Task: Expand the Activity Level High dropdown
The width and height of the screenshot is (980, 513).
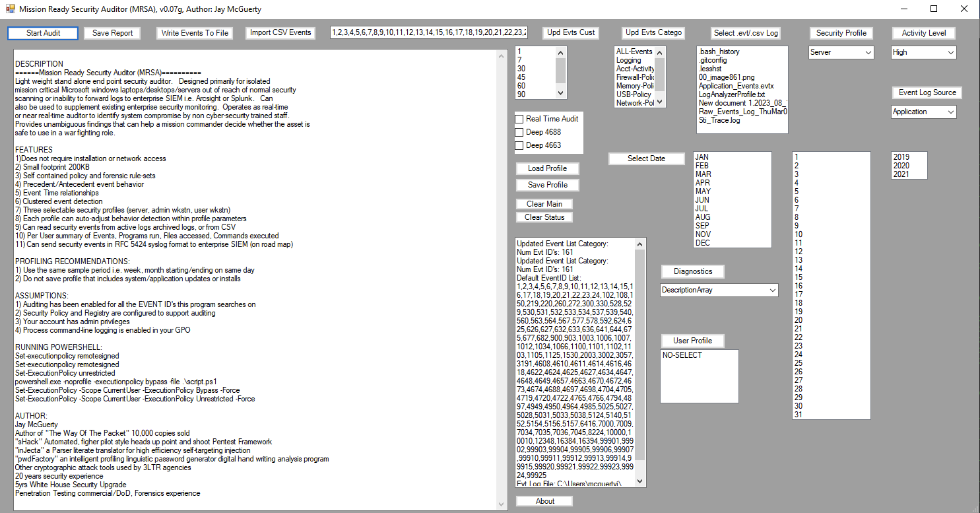Action: [x=923, y=52]
